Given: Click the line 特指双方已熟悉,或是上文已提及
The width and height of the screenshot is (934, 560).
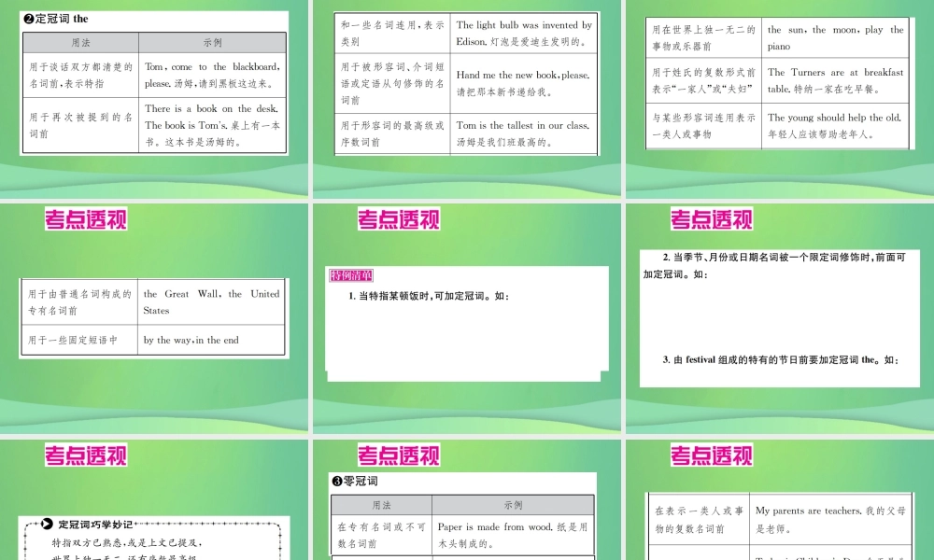Looking at the screenshot, I should [127, 542].
